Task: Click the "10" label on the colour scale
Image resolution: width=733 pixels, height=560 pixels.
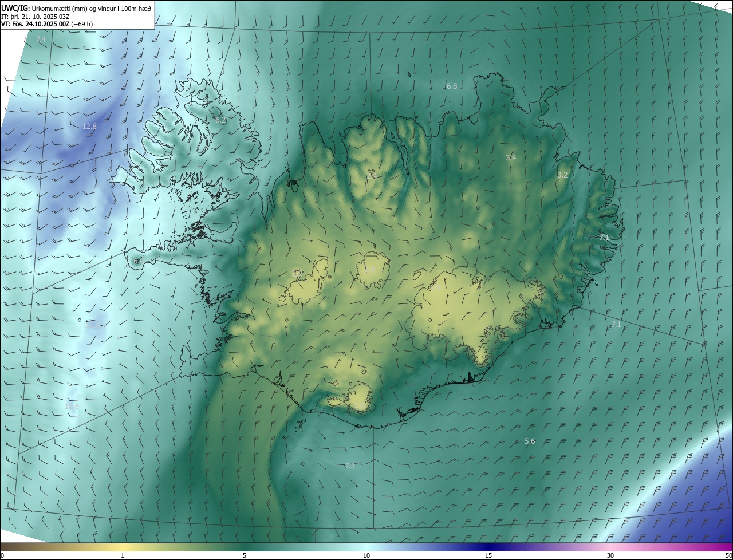Action: pyautogui.click(x=366, y=555)
